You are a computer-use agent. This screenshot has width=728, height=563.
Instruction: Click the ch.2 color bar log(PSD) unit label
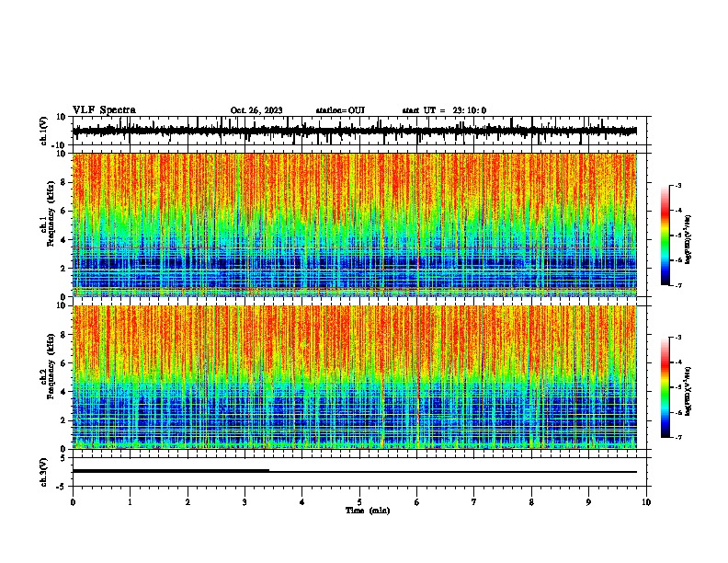pos(688,391)
